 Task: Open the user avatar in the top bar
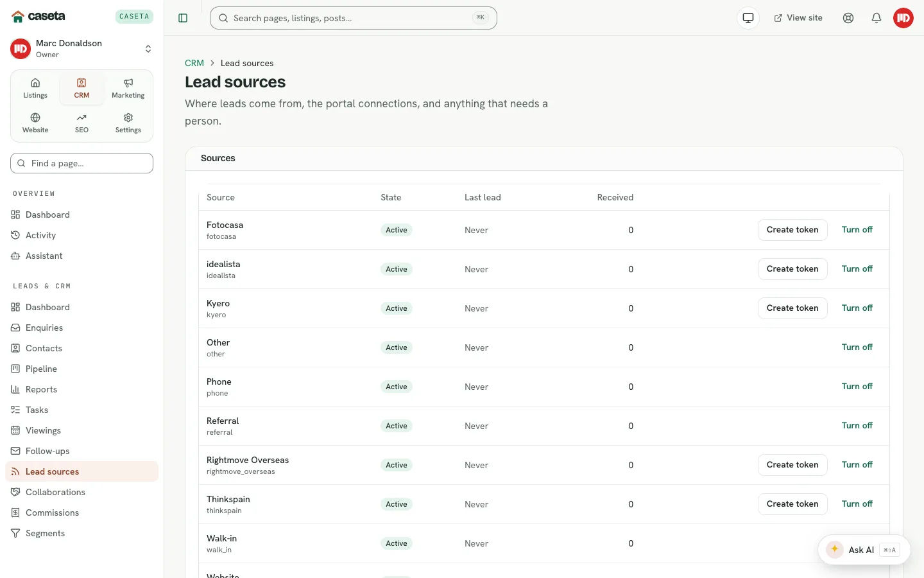[903, 18]
